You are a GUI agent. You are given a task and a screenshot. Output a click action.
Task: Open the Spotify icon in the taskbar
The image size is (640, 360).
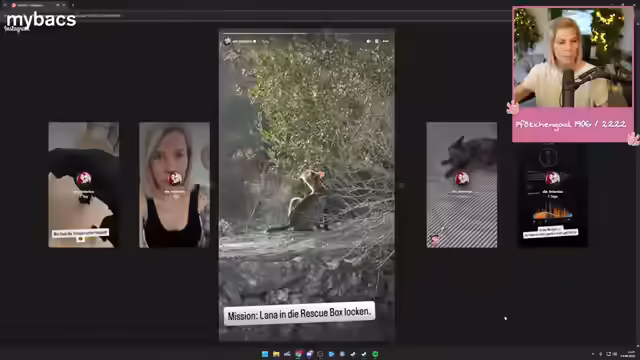pyautogui.click(x=375, y=354)
